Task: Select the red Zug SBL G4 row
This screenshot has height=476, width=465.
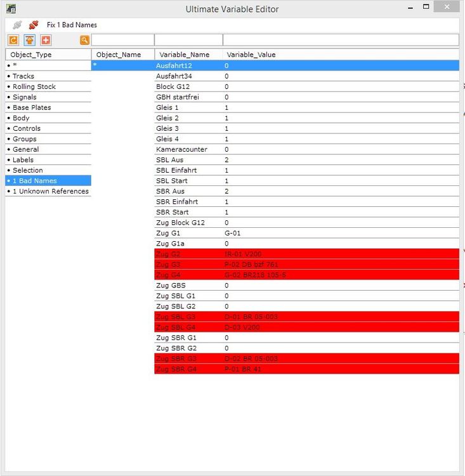Action: (306, 327)
